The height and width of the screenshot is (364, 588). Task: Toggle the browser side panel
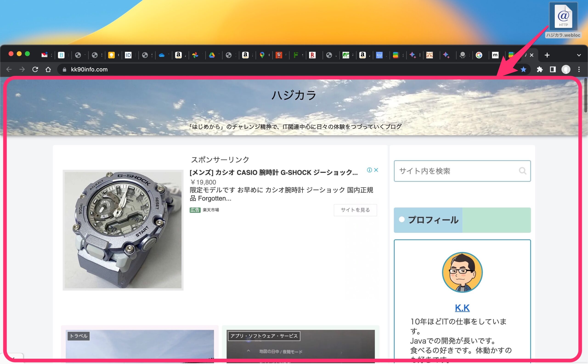pos(553,69)
